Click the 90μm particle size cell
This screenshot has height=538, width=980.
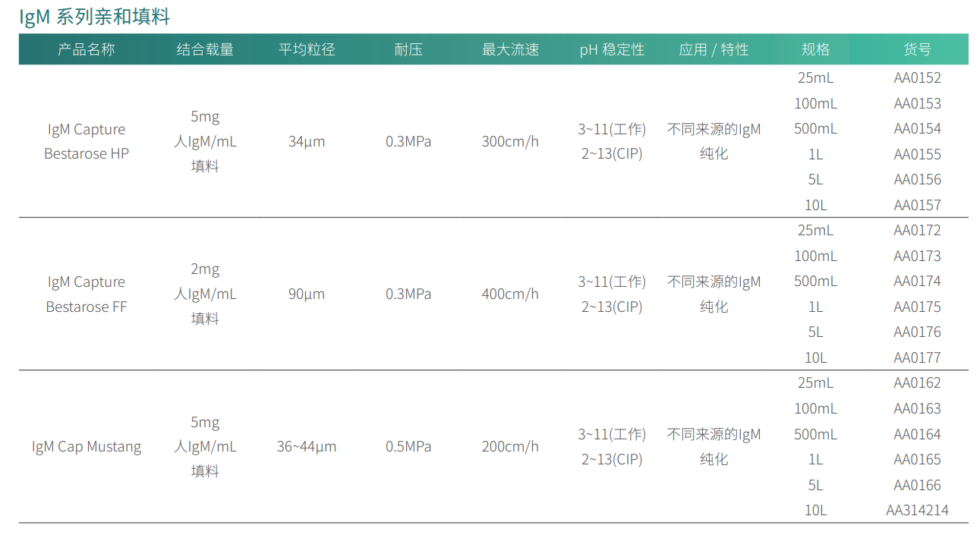(307, 294)
